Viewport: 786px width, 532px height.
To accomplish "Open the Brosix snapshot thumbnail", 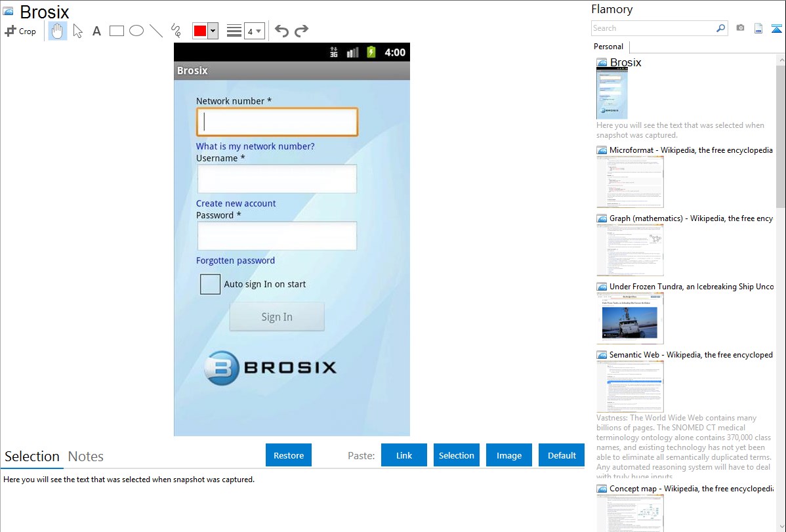I will pyautogui.click(x=612, y=94).
